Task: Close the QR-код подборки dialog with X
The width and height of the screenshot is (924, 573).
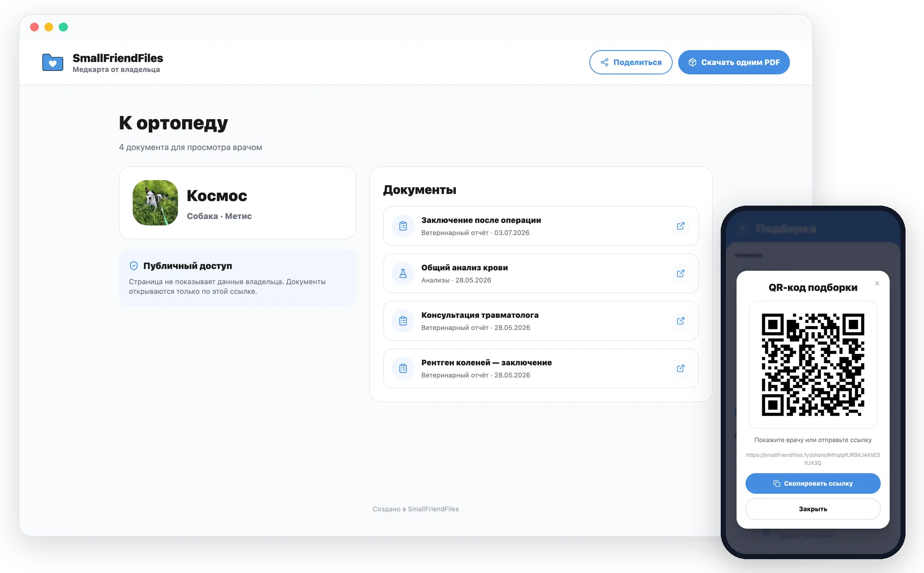Action: click(x=877, y=283)
